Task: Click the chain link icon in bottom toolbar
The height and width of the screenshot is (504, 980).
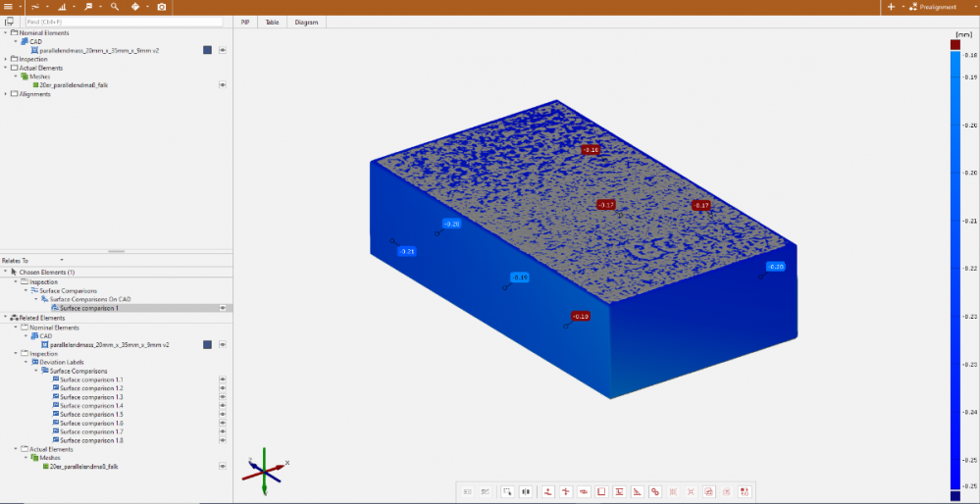Action: (x=655, y=491)
